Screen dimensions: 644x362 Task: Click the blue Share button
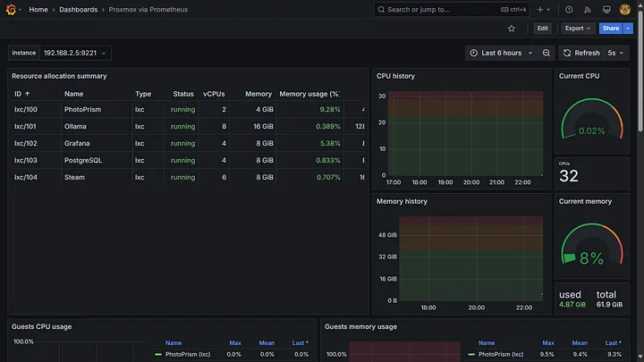coord(611,29)
